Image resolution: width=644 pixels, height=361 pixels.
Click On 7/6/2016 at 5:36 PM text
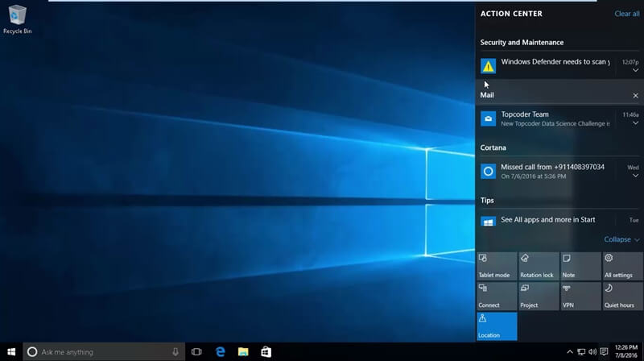(533, 176)
